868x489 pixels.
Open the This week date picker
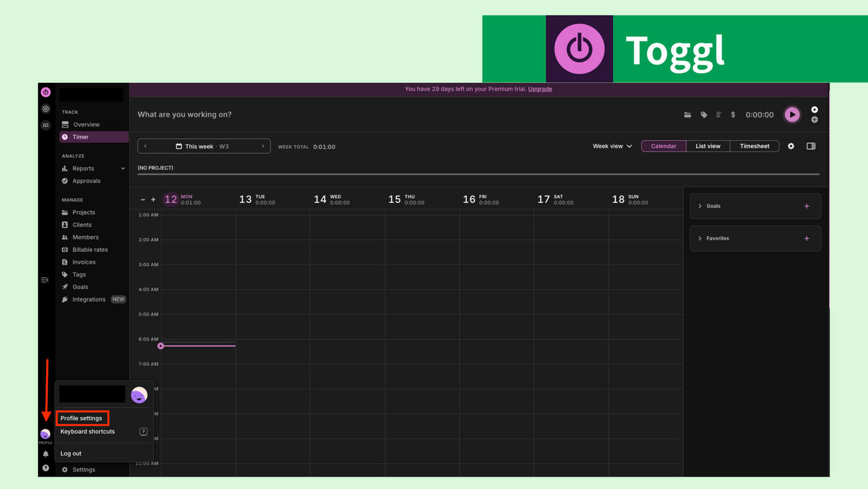(203, 146)
